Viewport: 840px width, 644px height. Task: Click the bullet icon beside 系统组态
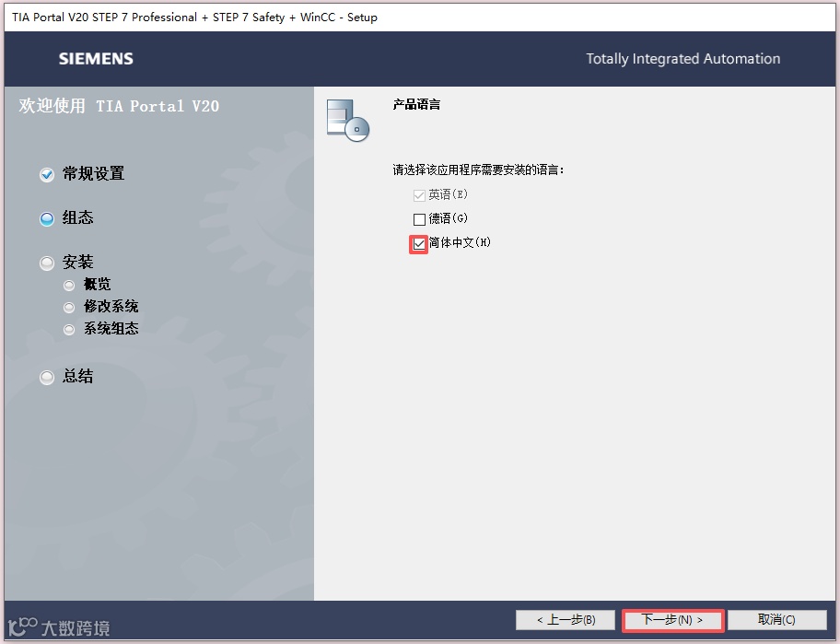pos(69,330)
